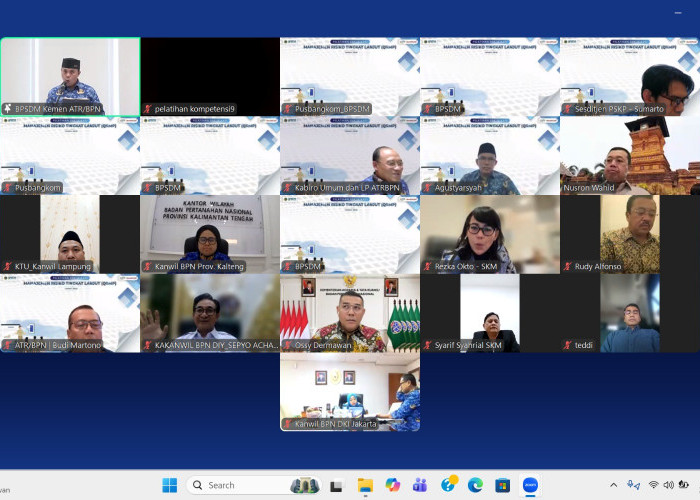The width and height of the screenshot is (700, 500).
Task: Click the Nusron Wahid participant tile
Action: pos(630,154)
